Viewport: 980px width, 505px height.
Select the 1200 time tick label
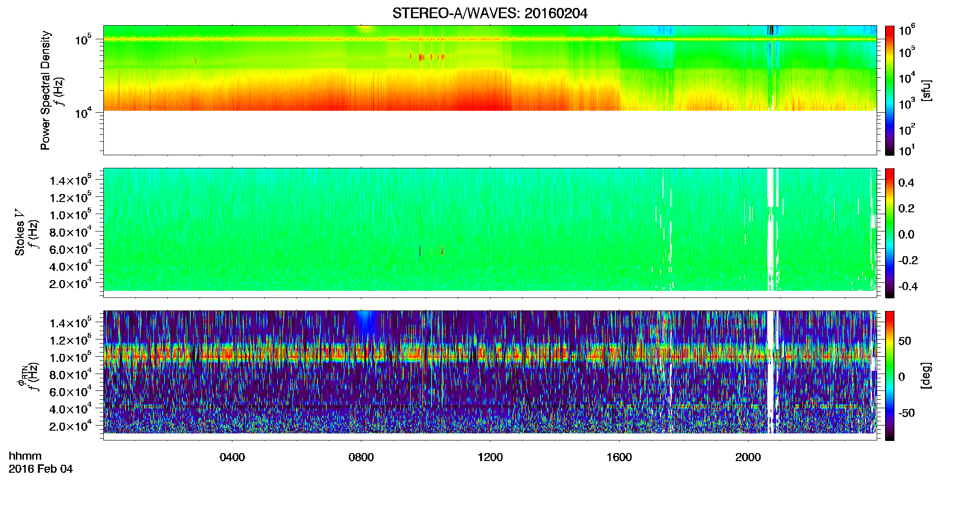pos(490,457)
